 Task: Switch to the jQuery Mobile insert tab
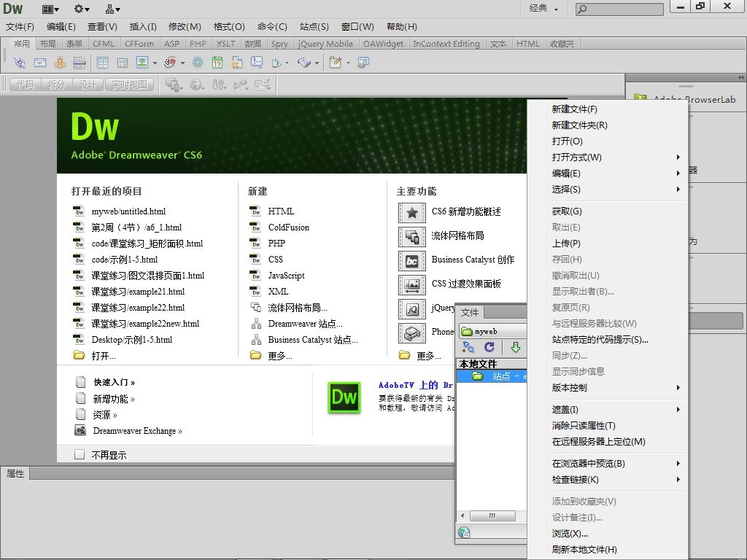coord(325,44)
